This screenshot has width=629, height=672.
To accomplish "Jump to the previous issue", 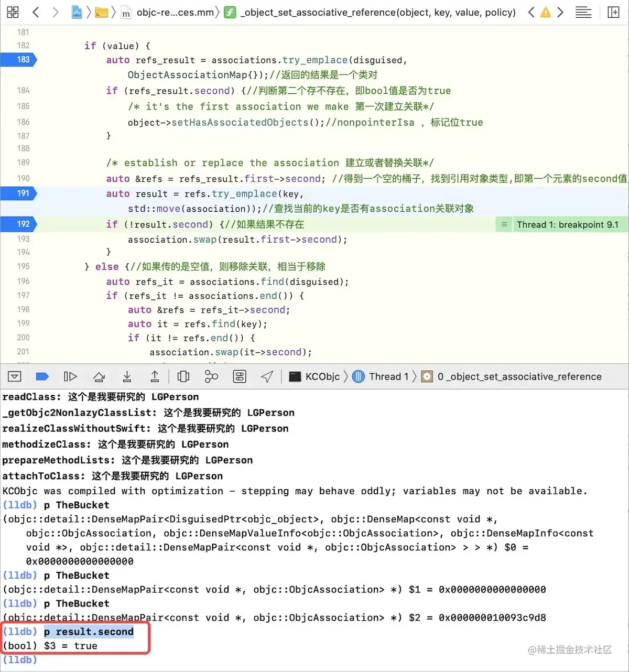I will click(531, 12).
